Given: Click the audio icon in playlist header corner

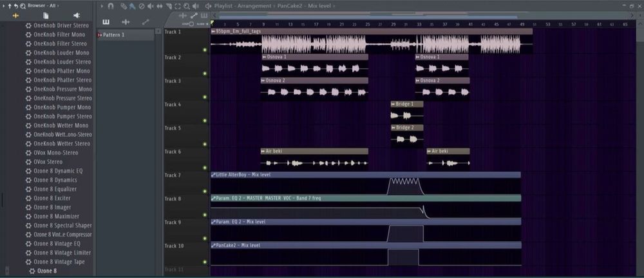Looking at the screenshot, I should tap(183, 15).
